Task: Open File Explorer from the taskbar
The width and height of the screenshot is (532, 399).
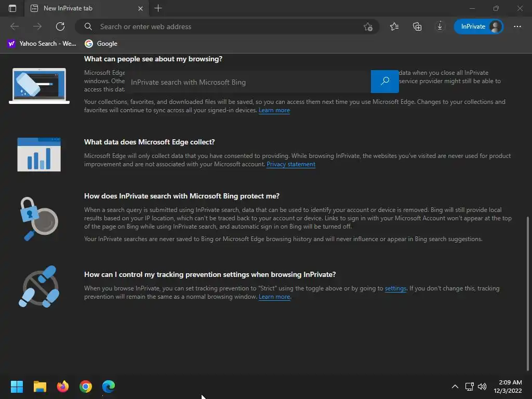Action: (x=39, y=387)
